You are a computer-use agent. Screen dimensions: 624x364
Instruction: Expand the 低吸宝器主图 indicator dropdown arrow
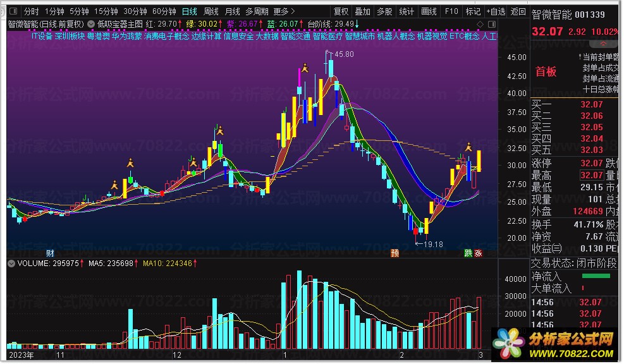[x=91, y=24]
